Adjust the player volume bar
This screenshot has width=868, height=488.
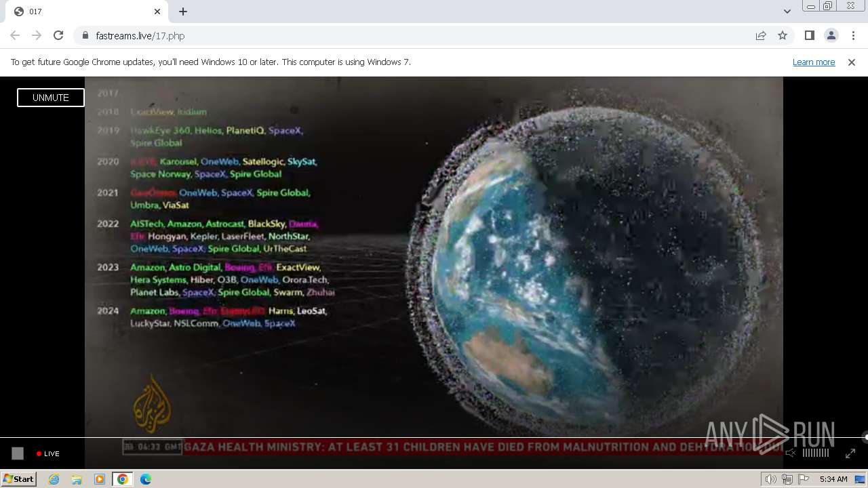pyautogui.click(x=816, y=453)
